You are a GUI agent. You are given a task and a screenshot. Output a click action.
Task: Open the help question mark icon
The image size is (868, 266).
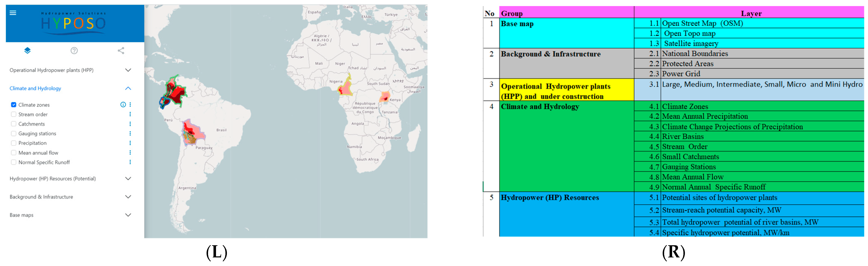tap(74, 50)
